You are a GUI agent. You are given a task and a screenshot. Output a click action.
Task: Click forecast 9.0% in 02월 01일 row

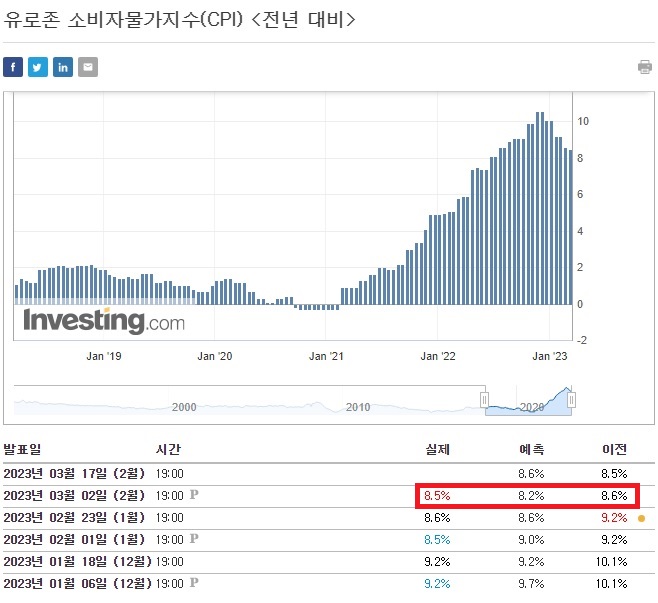tap(531, 540)
